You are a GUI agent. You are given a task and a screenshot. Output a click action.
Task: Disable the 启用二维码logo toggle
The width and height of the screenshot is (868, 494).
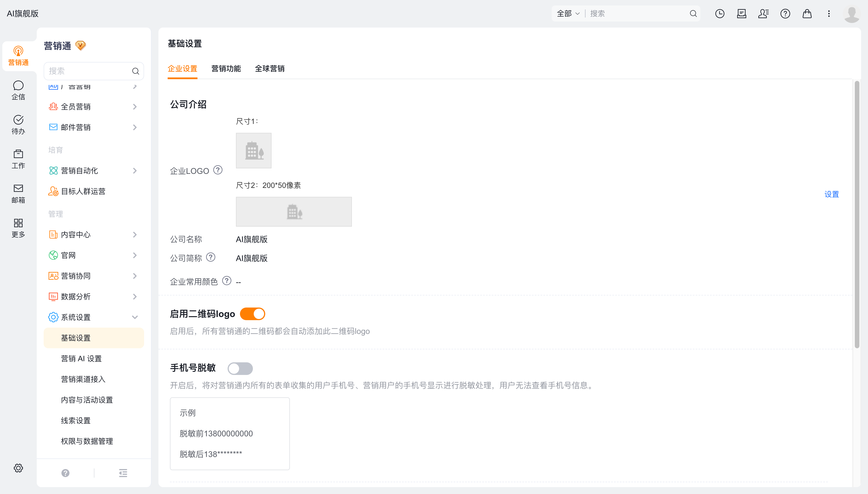click(x=252, y=314)
